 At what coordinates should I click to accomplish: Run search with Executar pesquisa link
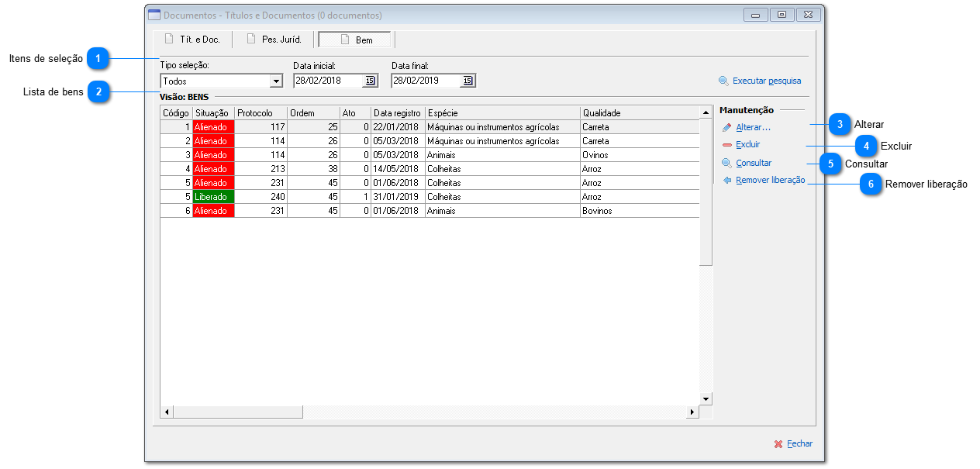(767, 81)
